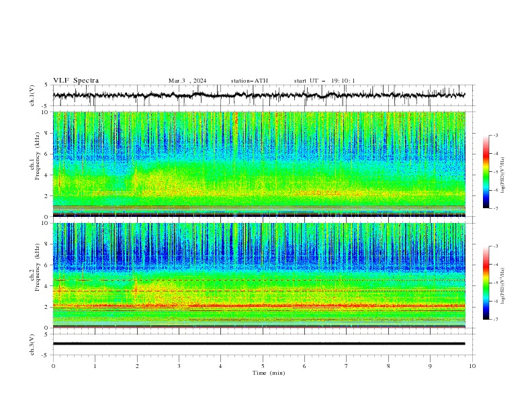Screen dimensions: 532x411
Task: Click the ch.1 PSD color scale bar
Action: tap(486, 171)
